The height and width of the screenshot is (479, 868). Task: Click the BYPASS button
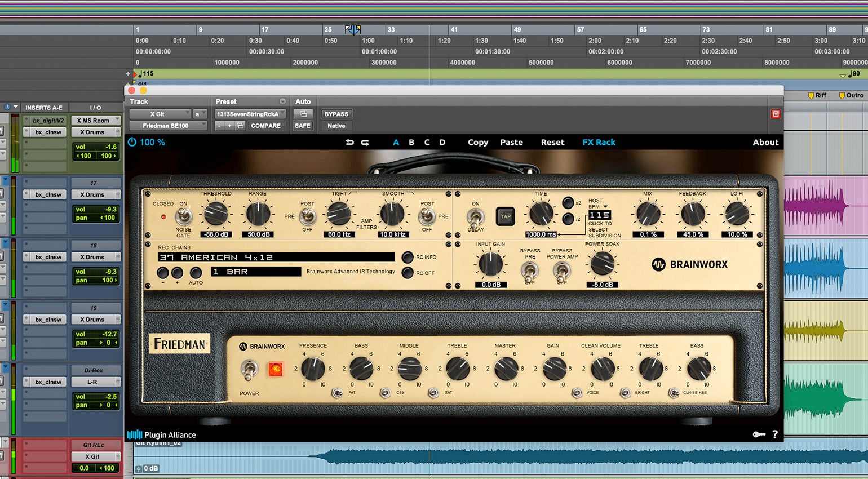(x=336, y=114)
